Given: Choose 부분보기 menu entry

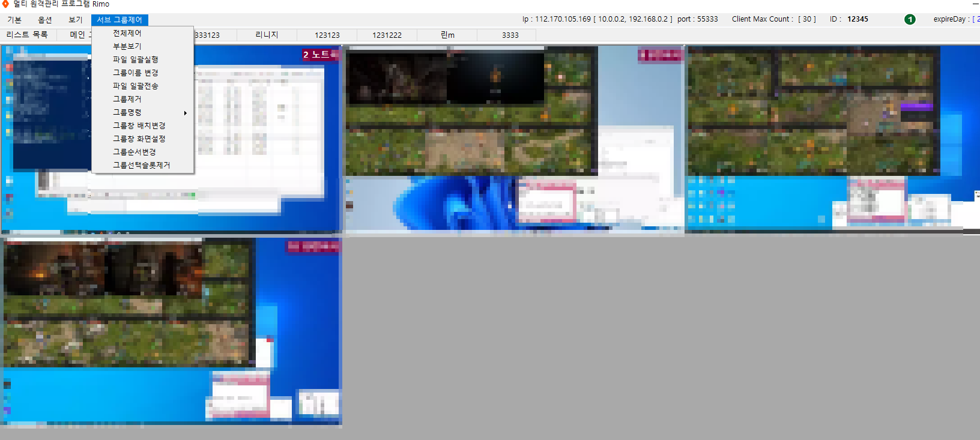Looking at the screenshot, I should tap(127, 46).
